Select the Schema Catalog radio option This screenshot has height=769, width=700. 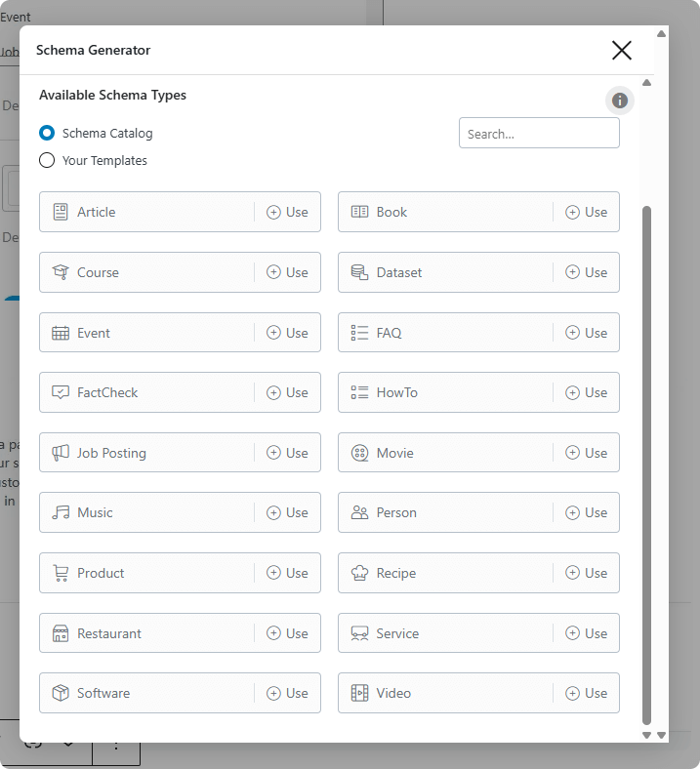pos(47,133)
